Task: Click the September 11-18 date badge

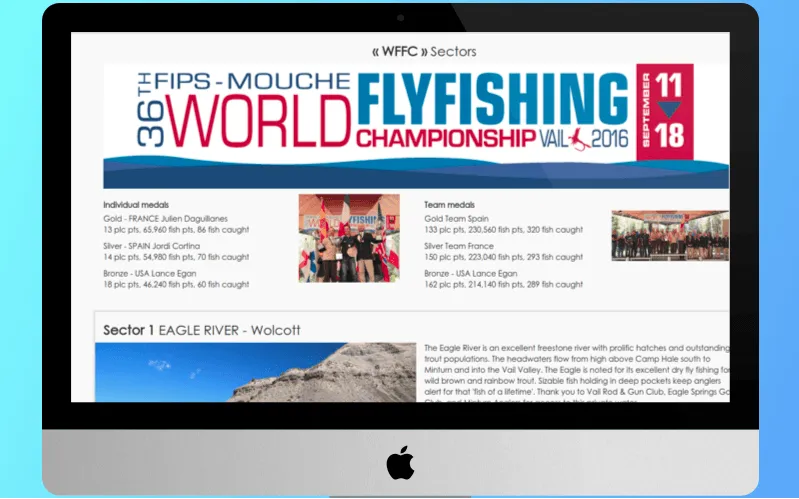Action: pyautogui.click(x=664, y=112)
